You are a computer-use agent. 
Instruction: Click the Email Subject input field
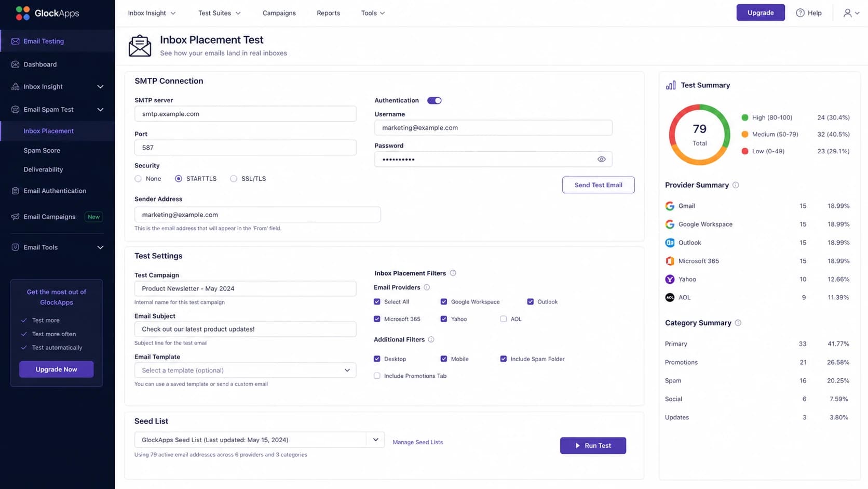point(246,329)
